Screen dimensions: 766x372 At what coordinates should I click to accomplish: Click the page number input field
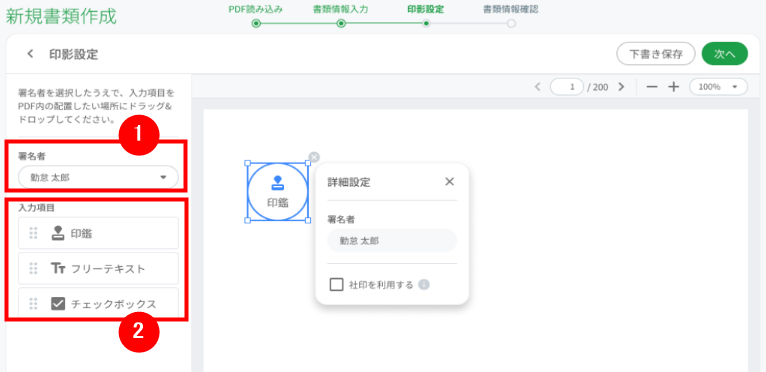click(x=567, y=87)
